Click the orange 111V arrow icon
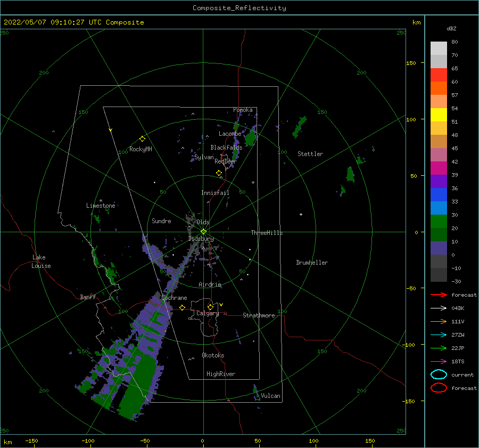This screenshot has width=479, height=448. click(439, 321)
